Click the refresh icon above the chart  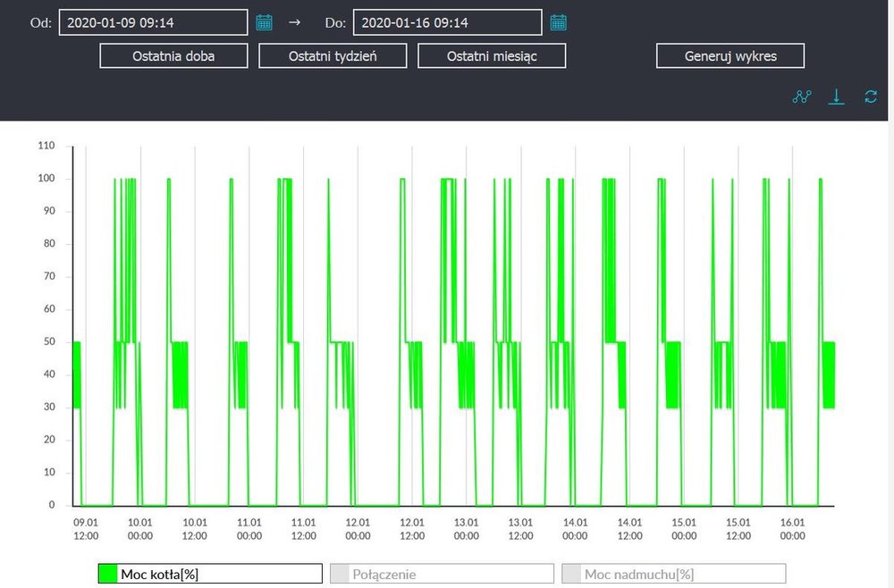[871, 97]
